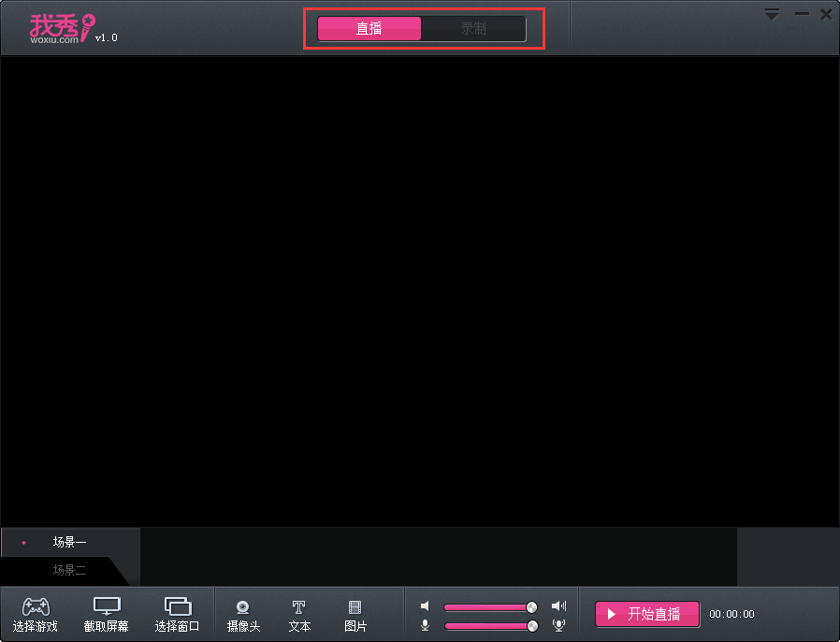
Task: Mute the speaker using the low-volume icon
Action: click(x=425, y=606)
